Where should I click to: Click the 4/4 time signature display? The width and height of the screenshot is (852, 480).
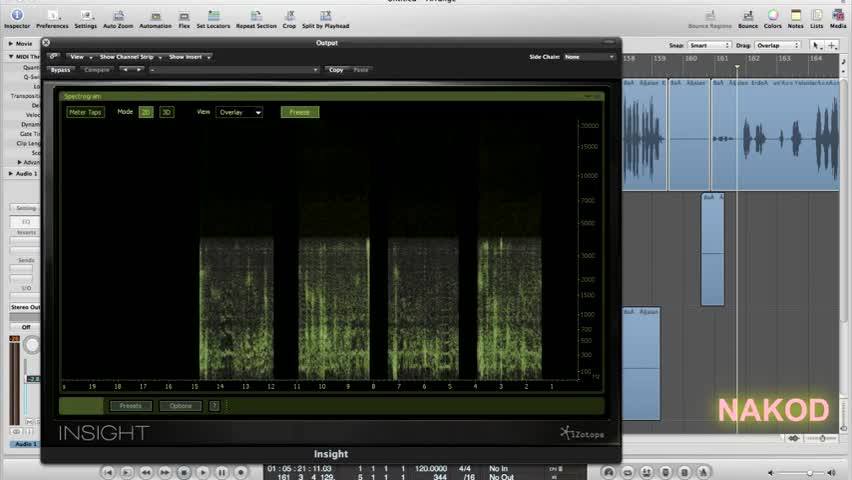tap(465, 468)
